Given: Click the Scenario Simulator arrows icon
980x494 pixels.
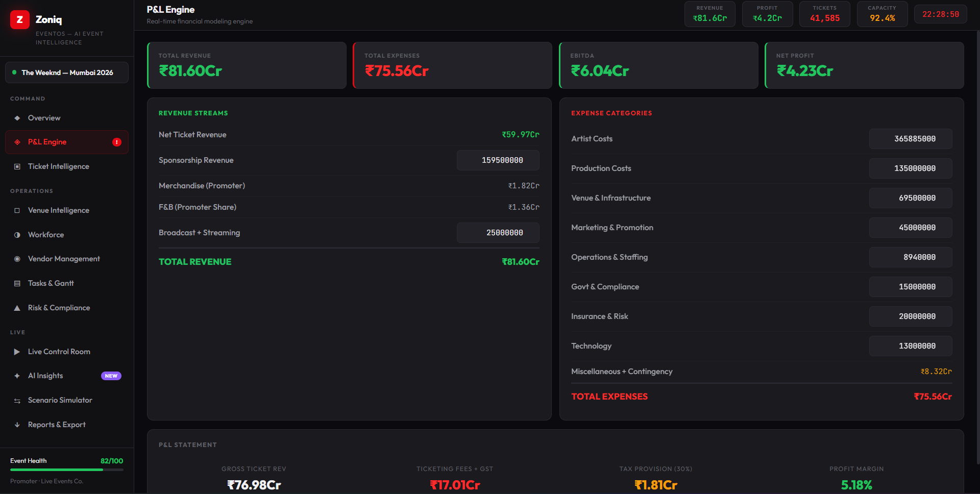Looking at the screenshot, I should pos(17,401).
